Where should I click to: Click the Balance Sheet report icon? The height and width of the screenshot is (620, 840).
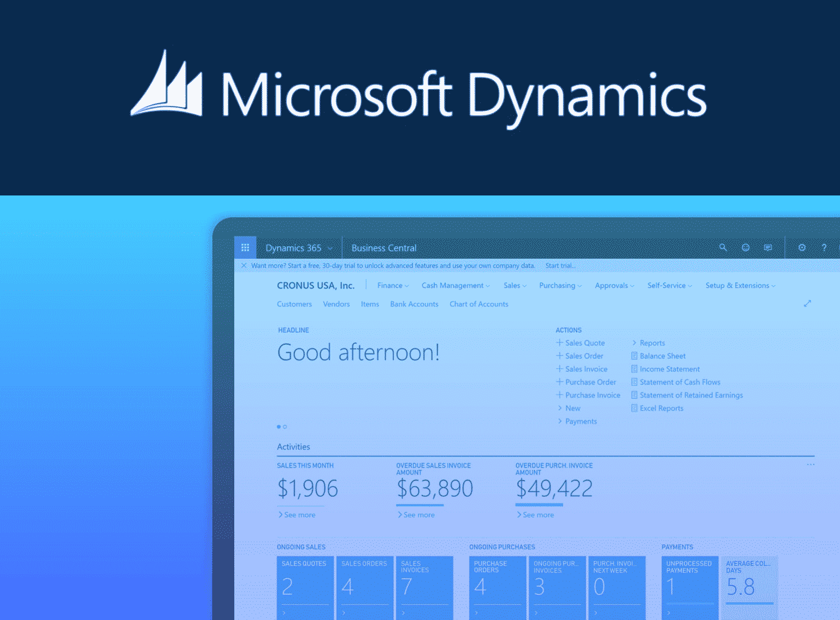[634, 356]
